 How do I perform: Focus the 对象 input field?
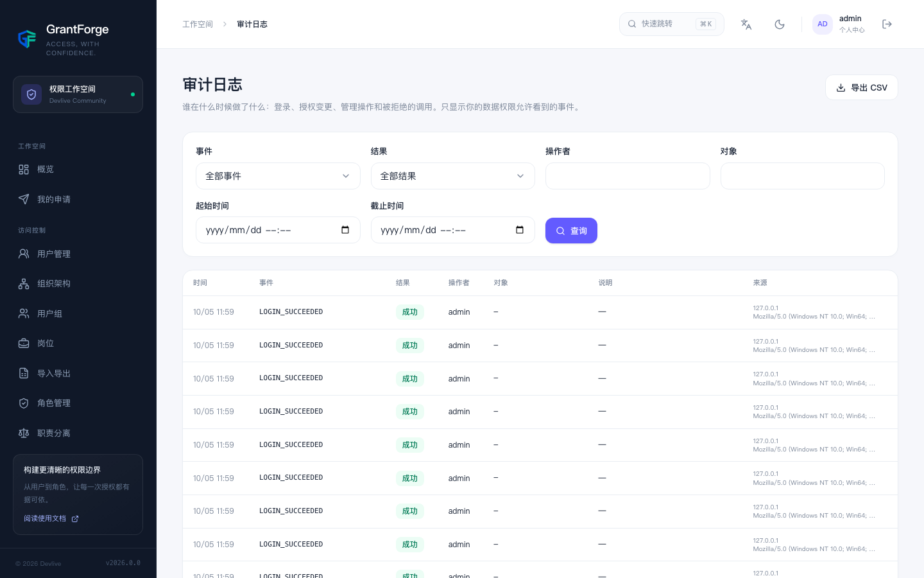(x=803, y=176)
